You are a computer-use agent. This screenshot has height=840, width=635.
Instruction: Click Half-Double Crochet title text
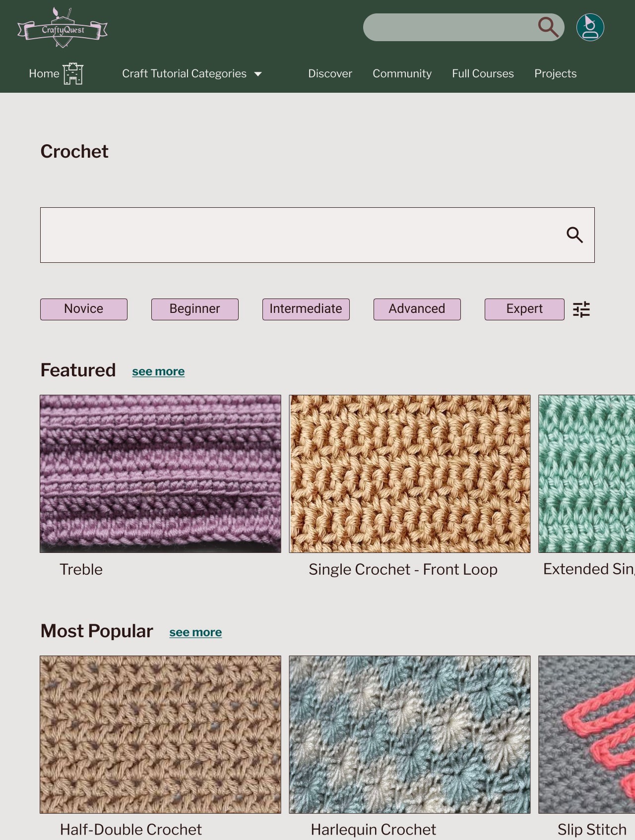tap(131, 829)
